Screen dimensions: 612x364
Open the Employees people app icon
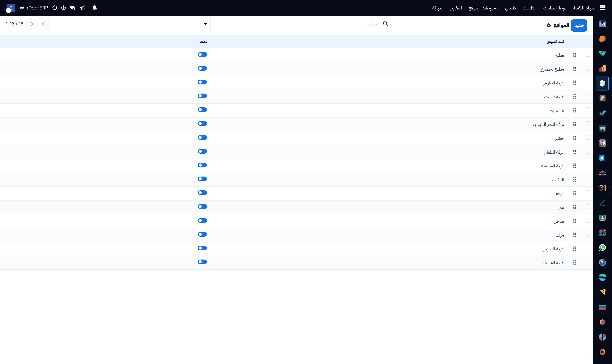pos(602,173)
